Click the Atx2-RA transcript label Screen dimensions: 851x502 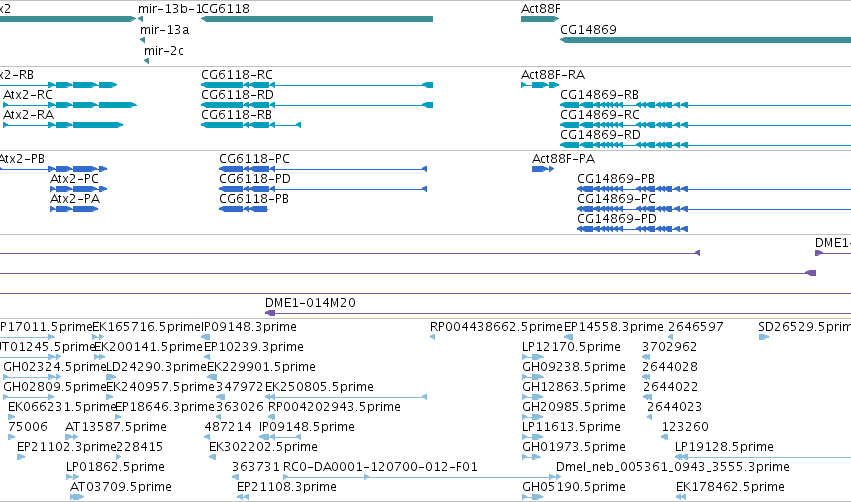coord(28,115)
